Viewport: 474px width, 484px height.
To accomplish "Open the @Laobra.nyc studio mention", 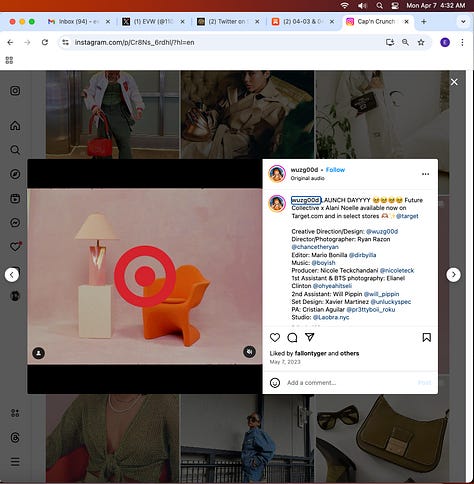I will click(x=331, y=317).
